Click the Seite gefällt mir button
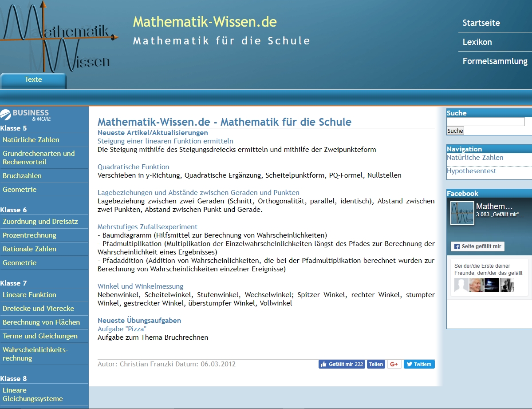 (x=478, y=246)
